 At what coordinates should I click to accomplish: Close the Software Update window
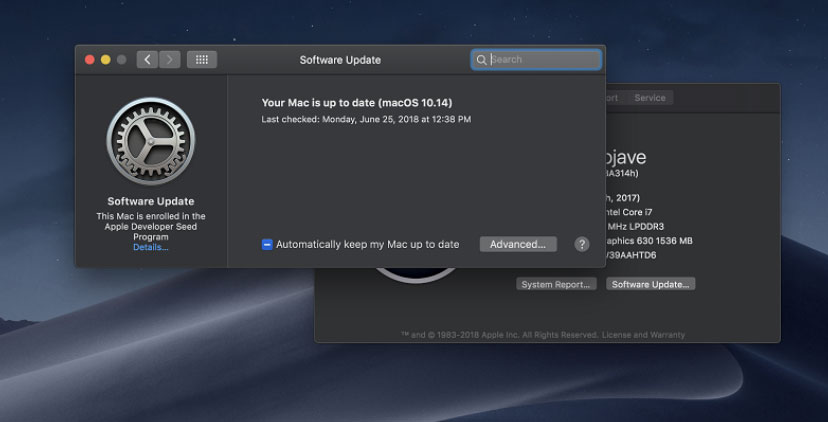click(x=90, y=60)
